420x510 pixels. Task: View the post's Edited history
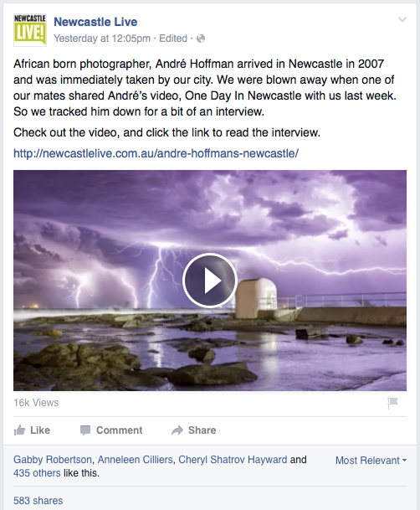(x=173, y=39)
